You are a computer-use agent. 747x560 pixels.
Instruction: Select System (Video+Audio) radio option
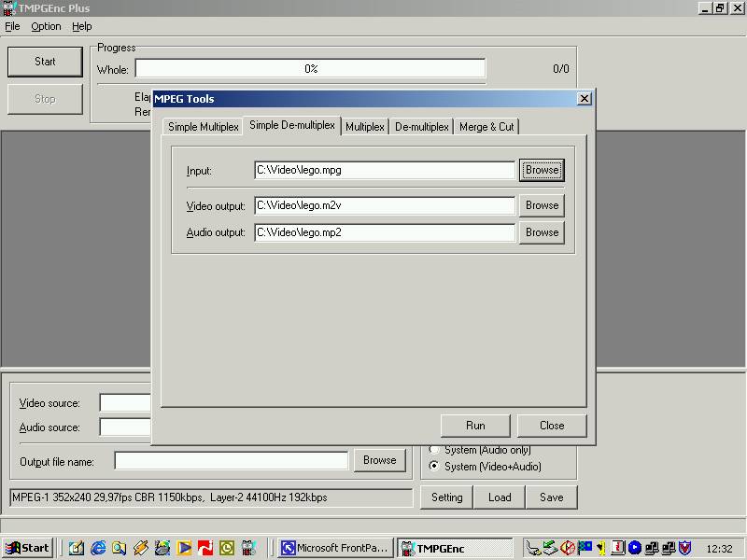[x=486, y=467]
